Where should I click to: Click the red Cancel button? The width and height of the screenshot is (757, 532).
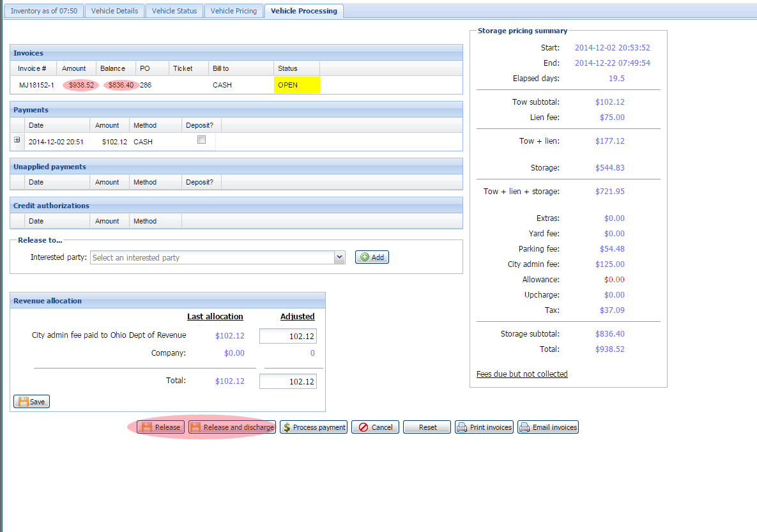tap(375, 427)
